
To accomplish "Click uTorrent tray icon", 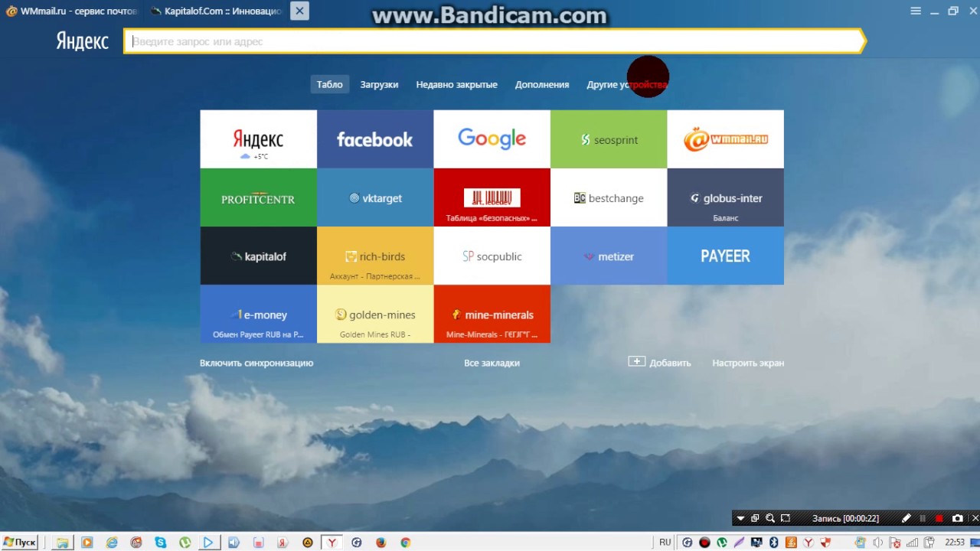I will (x=721, y=543).
